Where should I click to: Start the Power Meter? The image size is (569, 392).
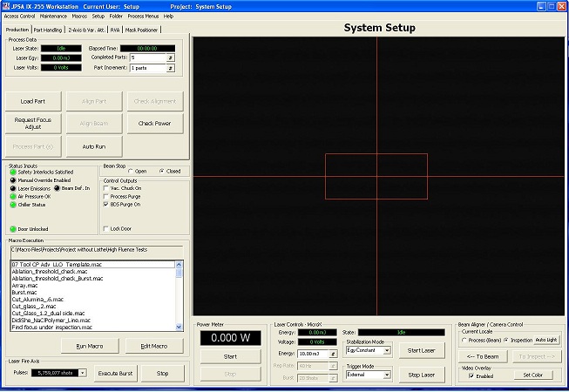[230, 356]
